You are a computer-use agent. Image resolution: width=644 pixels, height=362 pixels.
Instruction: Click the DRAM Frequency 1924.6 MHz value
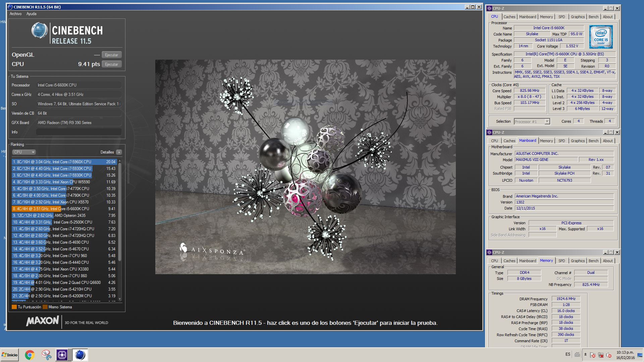[x=566, y=299]
